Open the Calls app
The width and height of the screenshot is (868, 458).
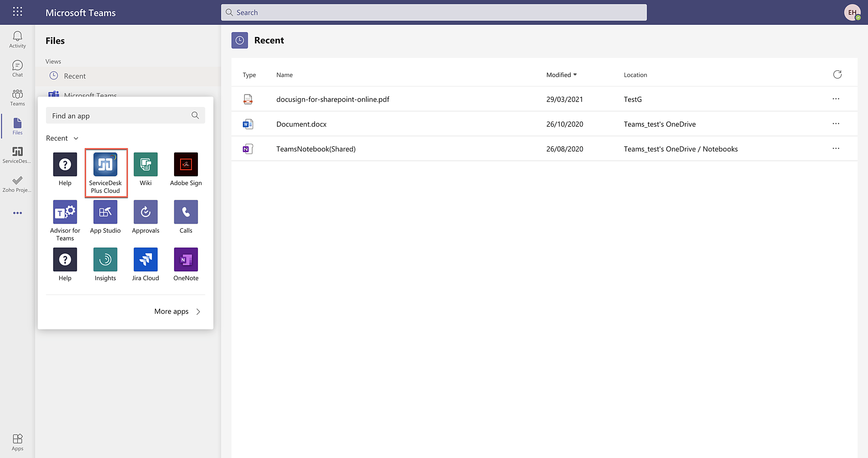pyautogui.click(x=186, y=217)
